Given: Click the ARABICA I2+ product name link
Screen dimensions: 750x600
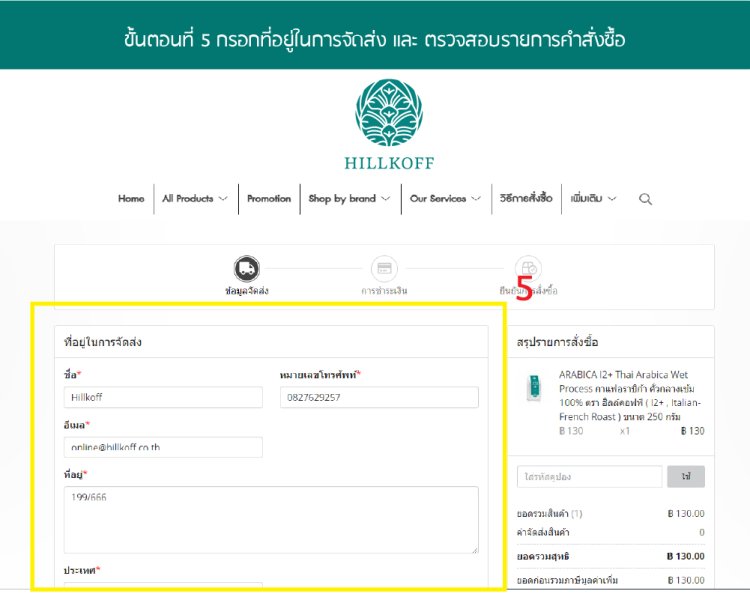Looking at the screenshot, I should point(630,394).
